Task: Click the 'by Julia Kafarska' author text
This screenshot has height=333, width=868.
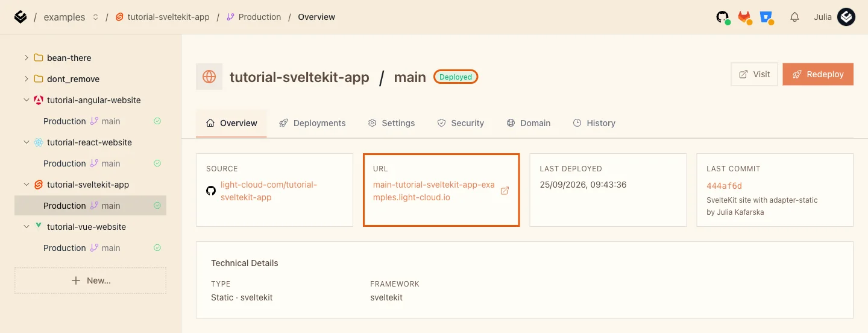Action: (735, 212)
